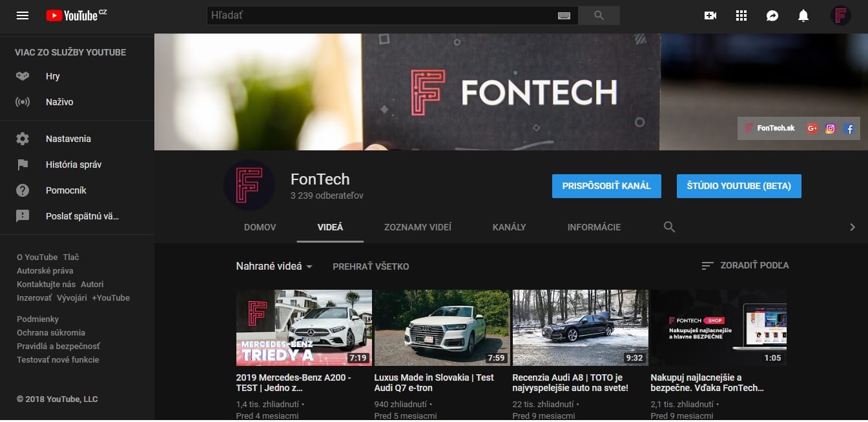Click the 'Viac zo služby YouTube' heading
The width and height of the screenshot is (868, 422).
point(70,52)
